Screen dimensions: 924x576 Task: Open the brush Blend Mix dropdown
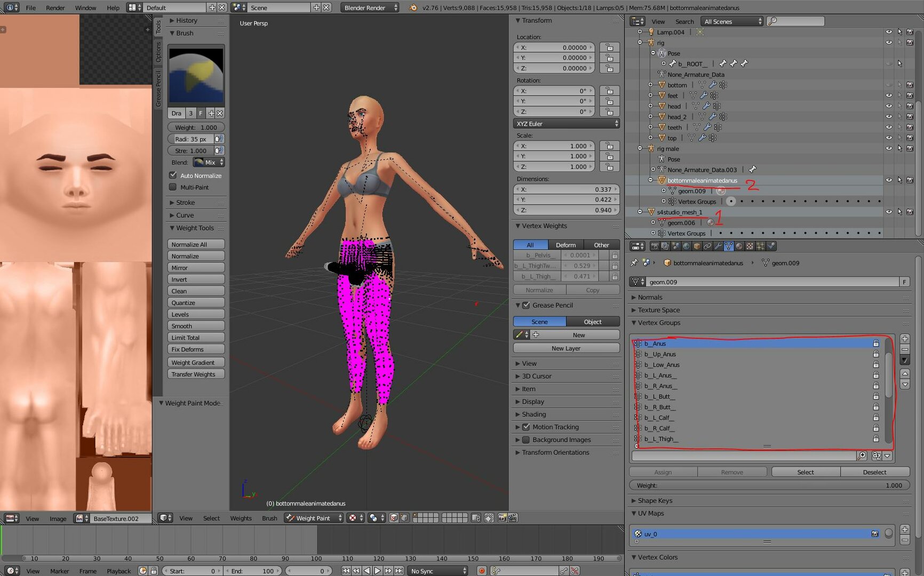[209, 162]
